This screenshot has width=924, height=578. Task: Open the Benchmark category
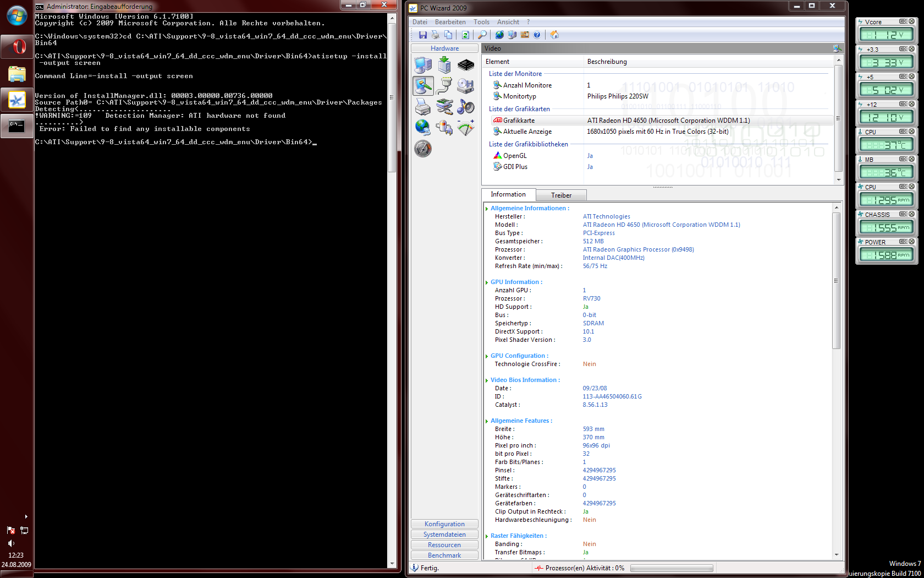point(444,555)
